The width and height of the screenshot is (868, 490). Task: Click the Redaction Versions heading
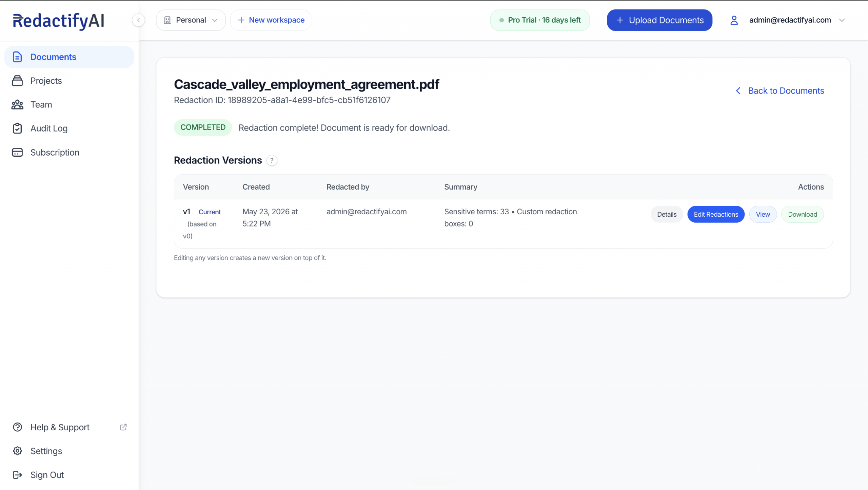click(218, 160)
